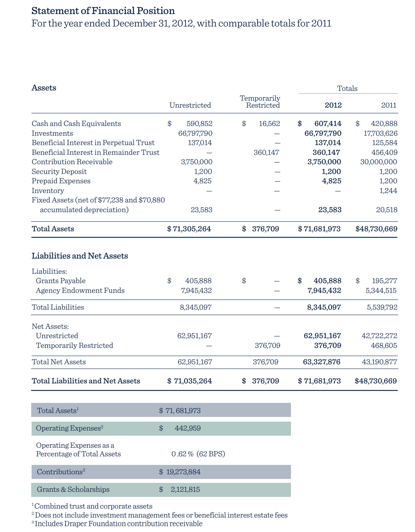This screenshot has width=415, height=532.
Task: Select the Contribution Receivable 2011 value 30,000,000
Action: tap(378, 162)
